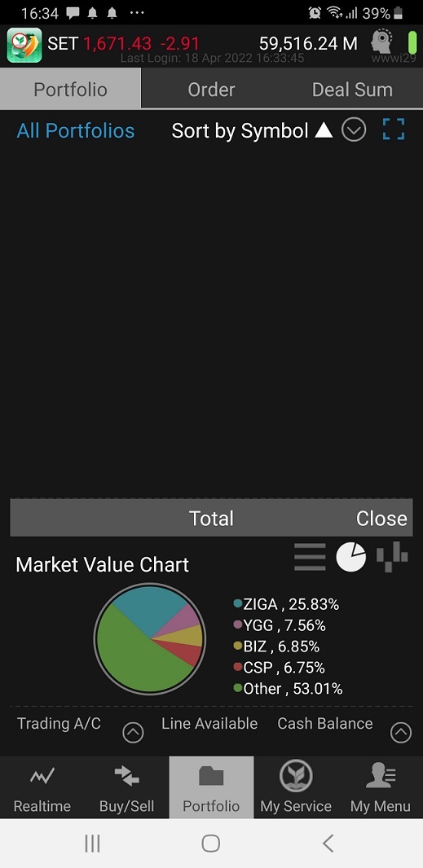This screenshot has width=423, height=868.
Task: Select All Portfolios link
Action: pos(76,130)
